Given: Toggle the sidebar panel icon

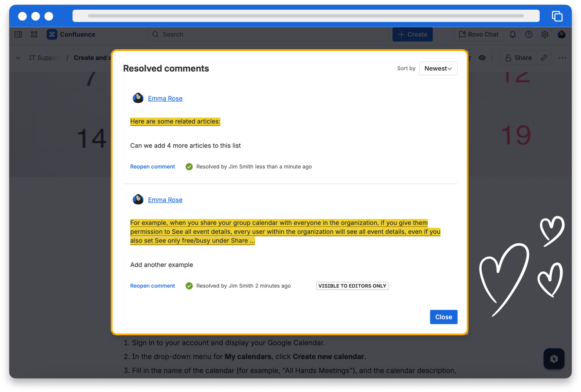Looking at the screenshot, I should pos(18,34).
